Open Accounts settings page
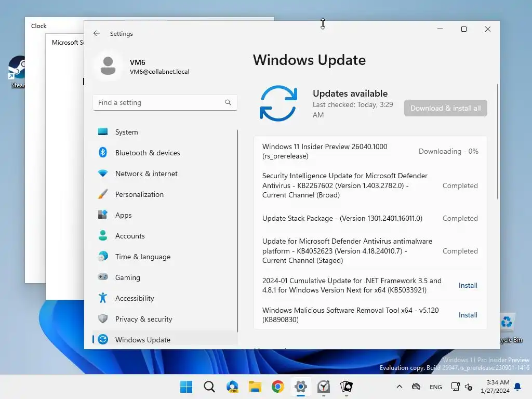Screen dimensions: 532x399 (x=165, y=236)
